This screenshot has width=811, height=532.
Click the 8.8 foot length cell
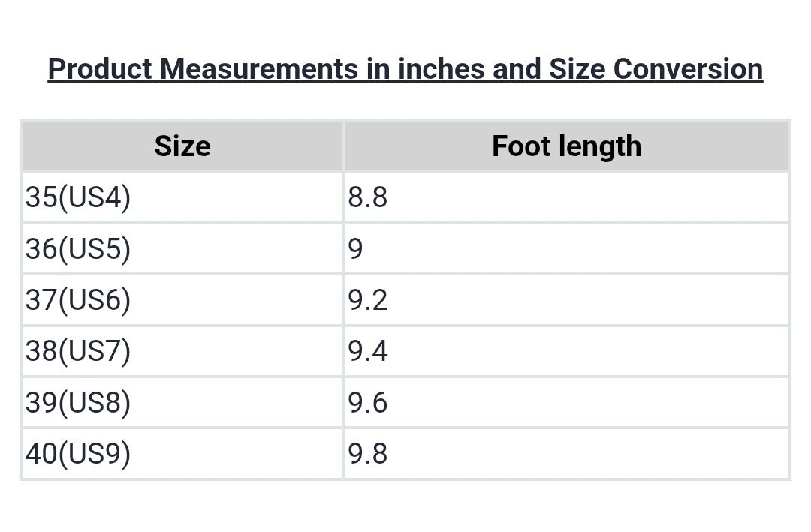tap(368, 197)
